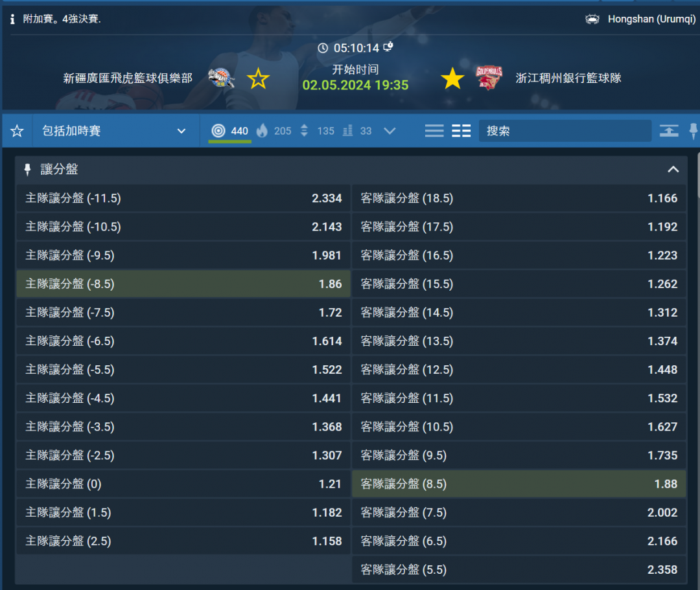
Task: Unfavorite the Zhejiang away team filled star
Action: (x=452, y=79)
